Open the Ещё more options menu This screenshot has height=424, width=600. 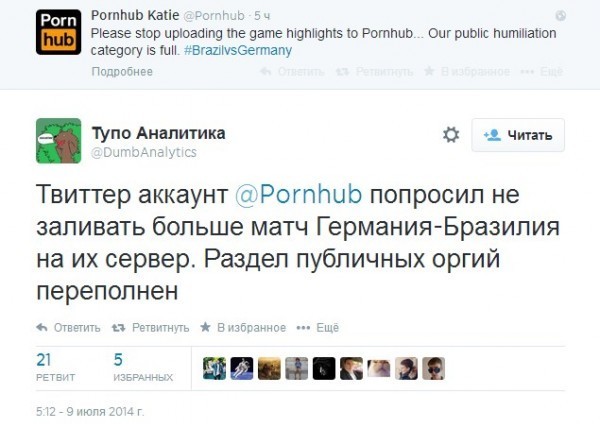coord(318,328)
